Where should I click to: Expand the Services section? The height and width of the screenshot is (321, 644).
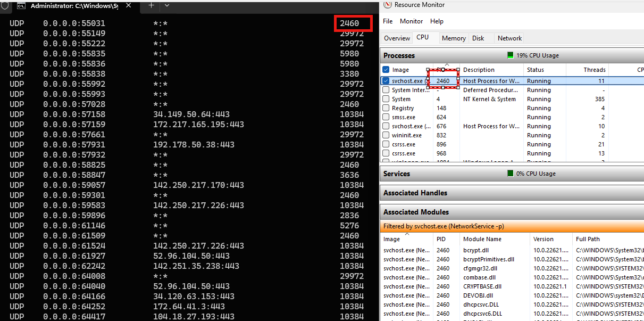(x=397, y=174)
